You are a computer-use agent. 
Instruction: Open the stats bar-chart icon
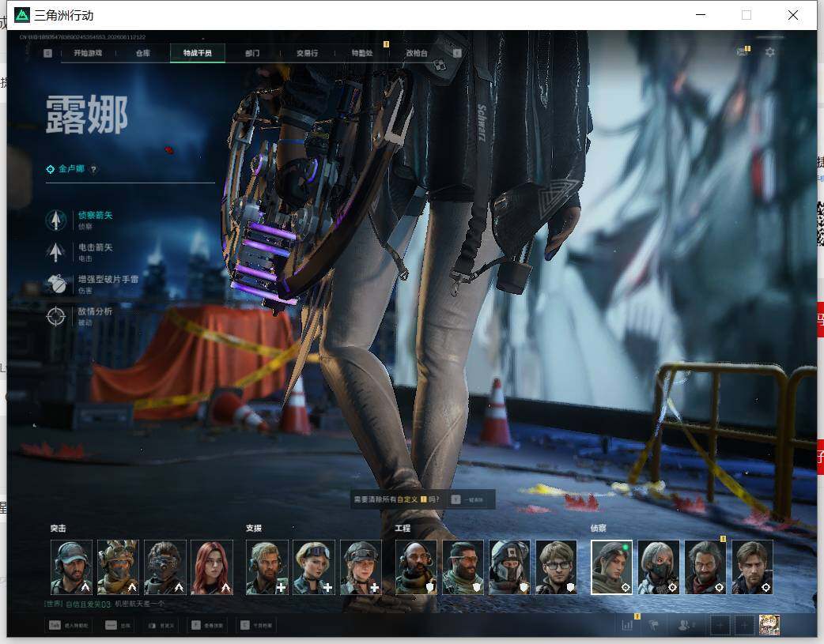click(627, 624)
